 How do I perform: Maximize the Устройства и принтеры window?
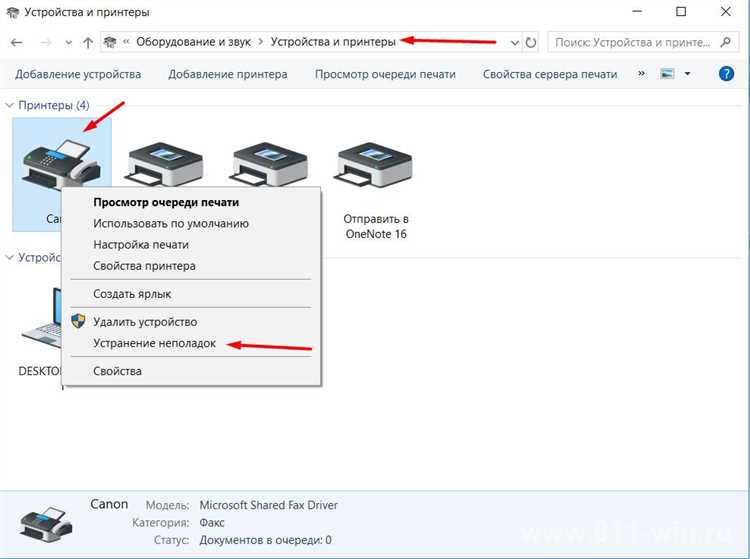tap(681, 12)
